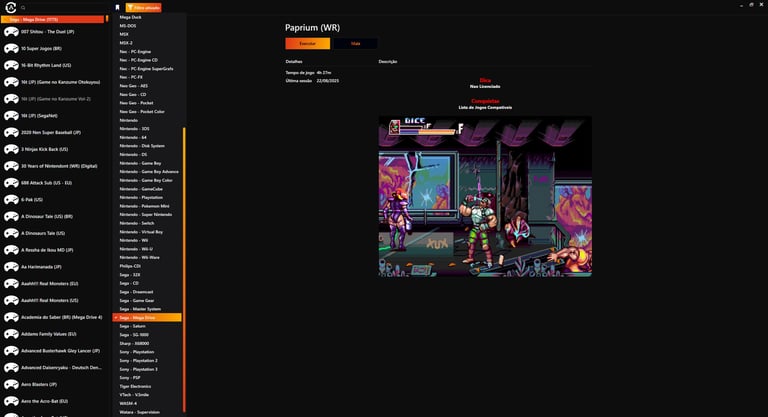This screenshot has height=417, width=768.
Task: Click the search magnifier icon
Action: [x=23, y=8]
